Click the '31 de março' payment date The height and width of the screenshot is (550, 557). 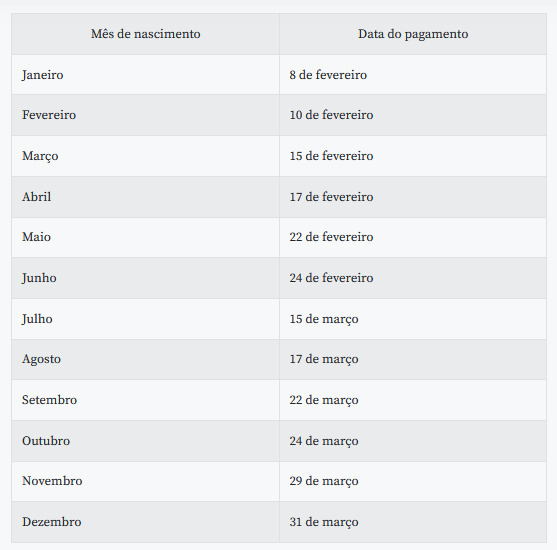(413, 522)
